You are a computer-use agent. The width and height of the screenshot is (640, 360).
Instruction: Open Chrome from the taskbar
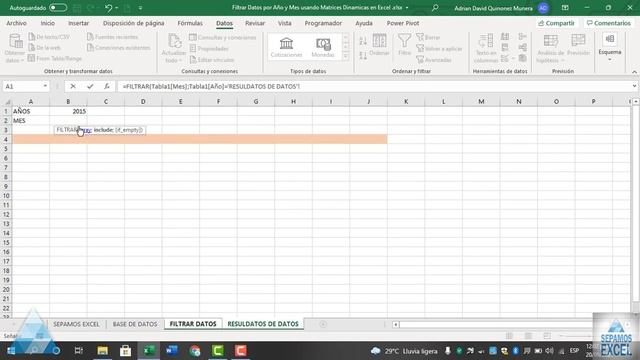point(195,351)
